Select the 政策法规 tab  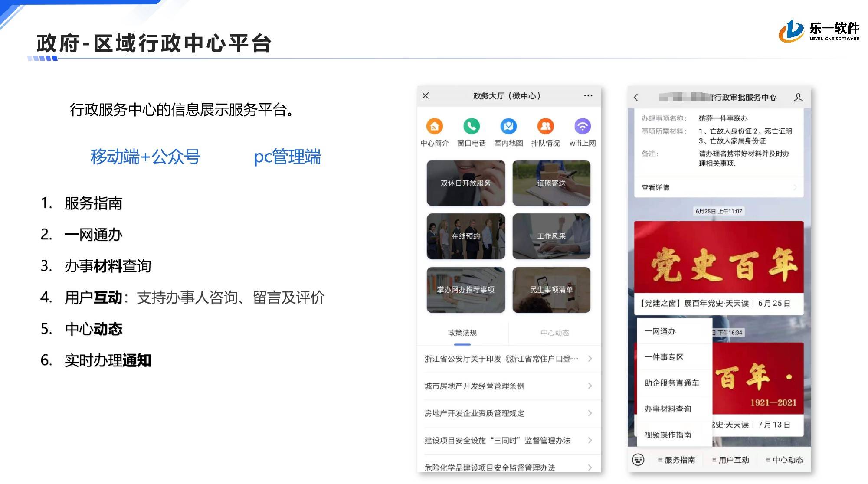point(462,333)
